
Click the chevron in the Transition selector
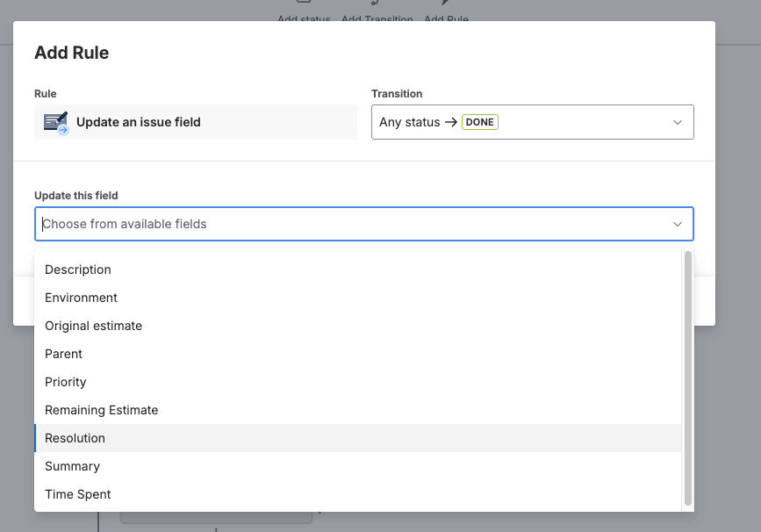click(x=677, y=123)
